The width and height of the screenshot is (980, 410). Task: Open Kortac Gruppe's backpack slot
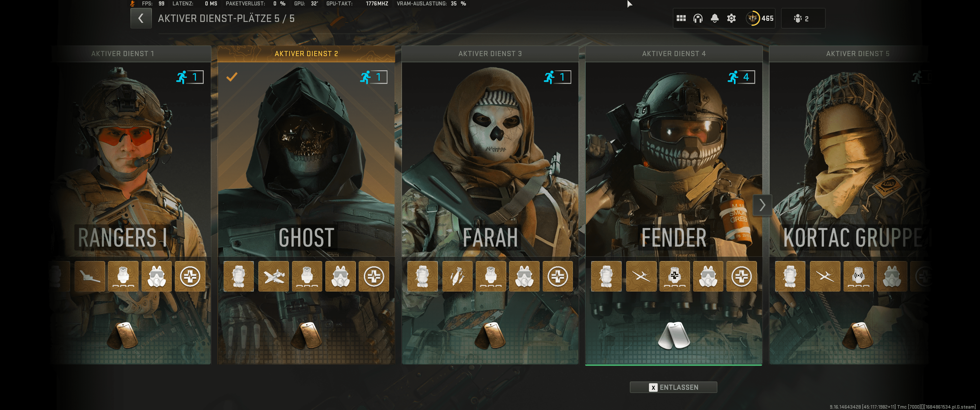click(x=790, y=276)
